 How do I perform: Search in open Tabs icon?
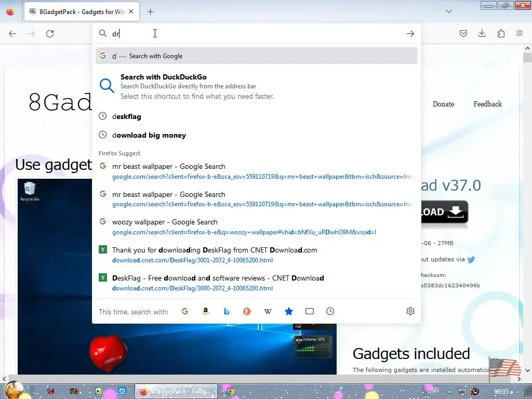[x=310, y=311]
